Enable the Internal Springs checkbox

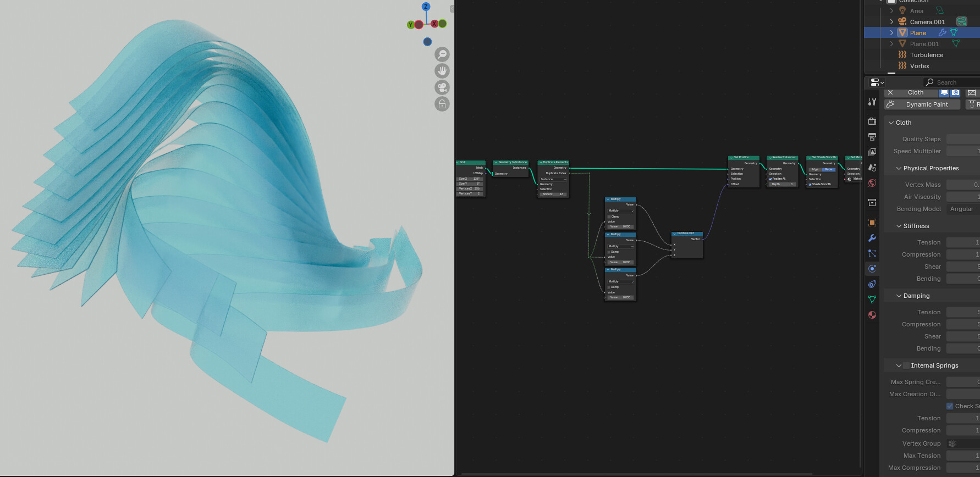(x=906, y=365)
